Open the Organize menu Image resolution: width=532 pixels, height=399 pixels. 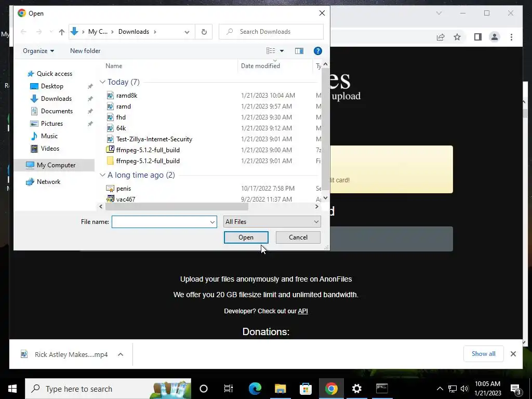(38, 51)
